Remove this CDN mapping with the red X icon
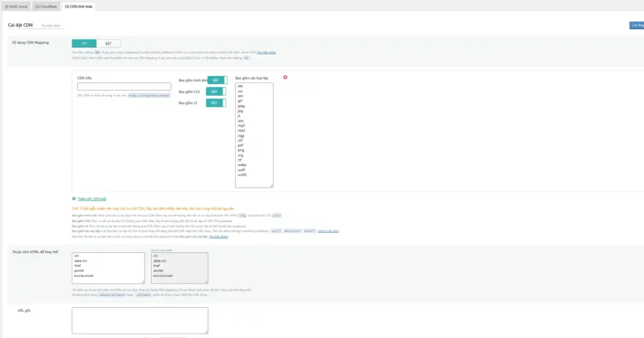644x338 pixels. pos(285,77)
